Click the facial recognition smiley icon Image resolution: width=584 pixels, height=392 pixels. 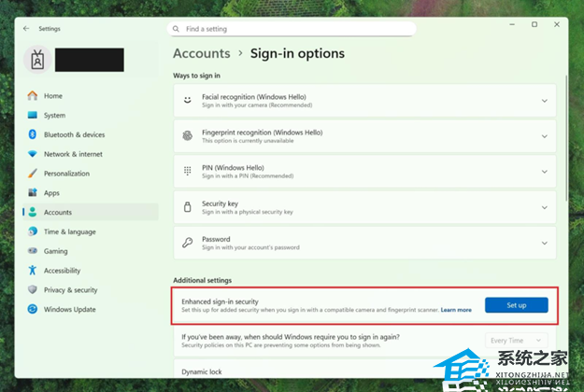(187, 101)
